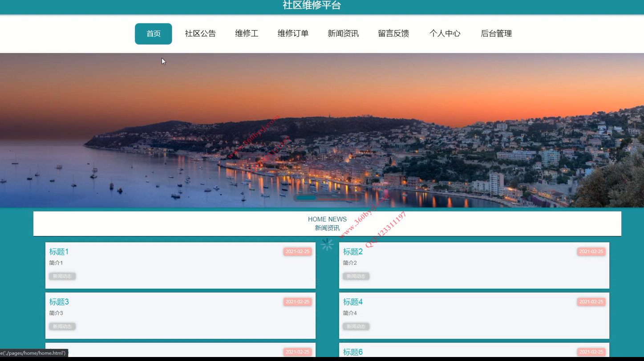This screenshot has height=361, width=644.
Task: Click the 2021-02-25 date badge on 标题2
Action: coord(591,252)
